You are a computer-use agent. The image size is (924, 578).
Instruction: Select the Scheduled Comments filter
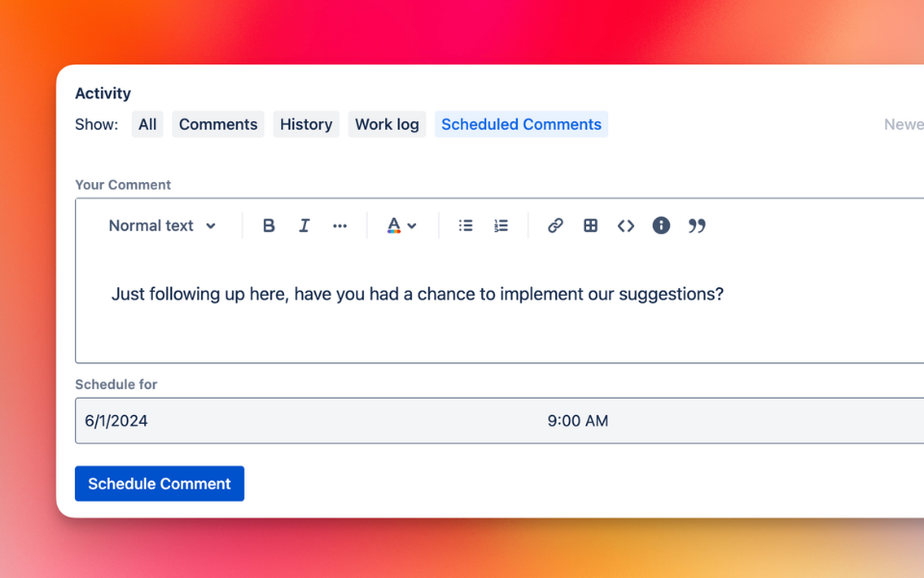click(x=522, y=124)
